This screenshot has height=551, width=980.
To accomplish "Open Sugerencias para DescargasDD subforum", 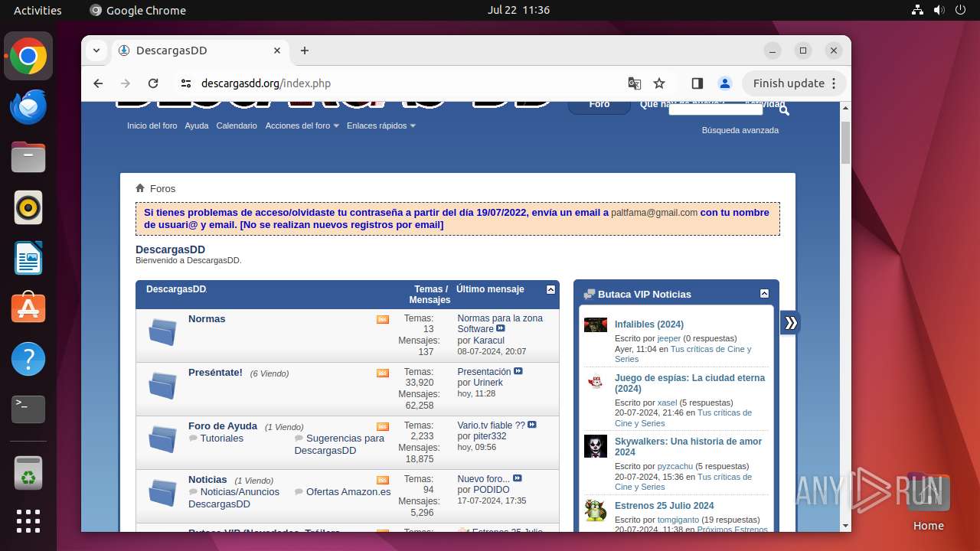I will (x=339, y=445).
